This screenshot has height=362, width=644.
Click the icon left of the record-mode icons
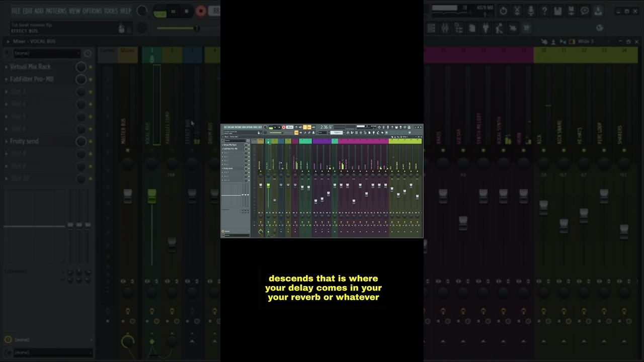point(296,127)
